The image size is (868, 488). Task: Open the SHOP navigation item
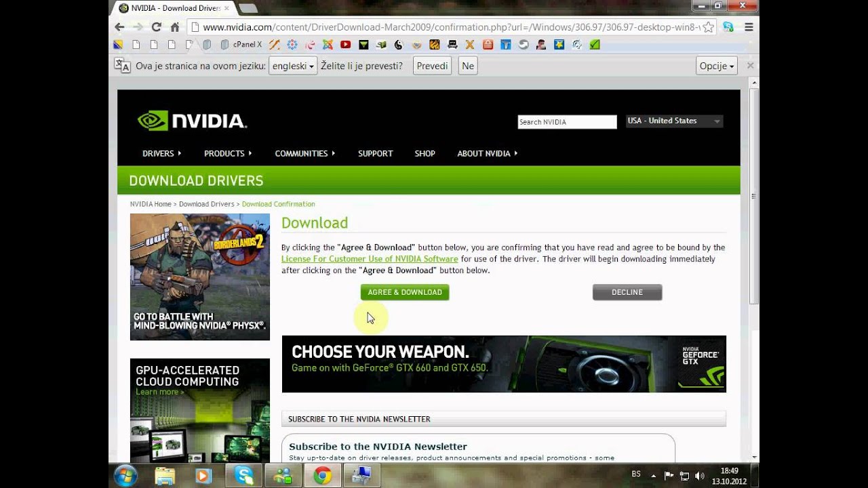425,153
